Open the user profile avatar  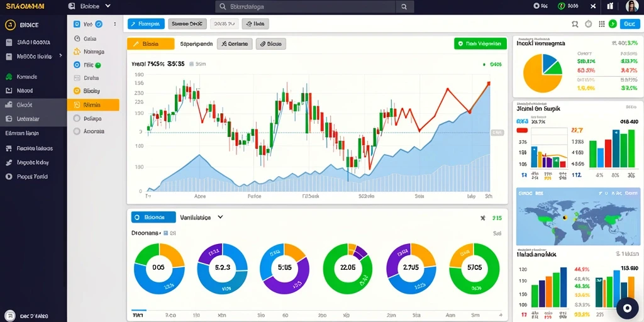631,6
